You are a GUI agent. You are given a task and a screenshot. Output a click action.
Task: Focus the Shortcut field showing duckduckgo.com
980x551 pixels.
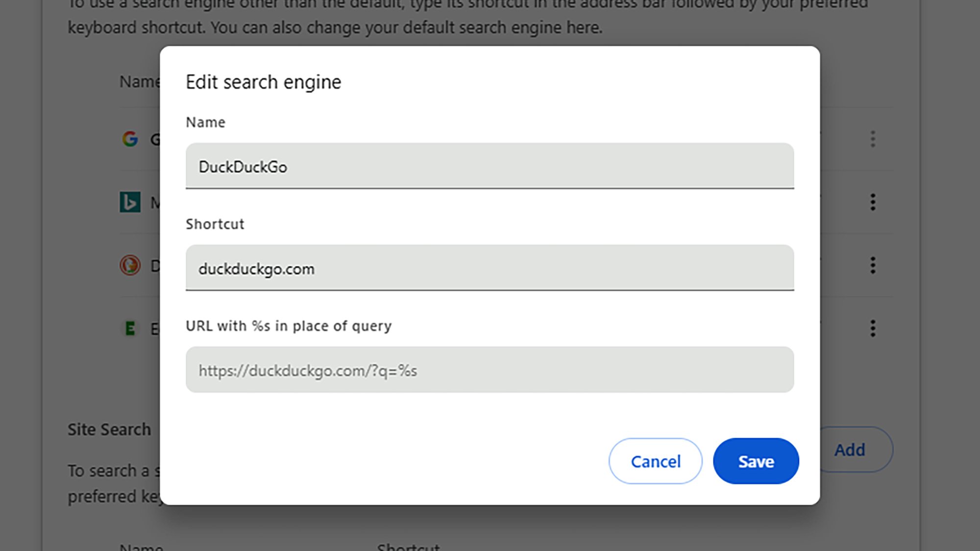pyautogui.click(x=490, y=268)
